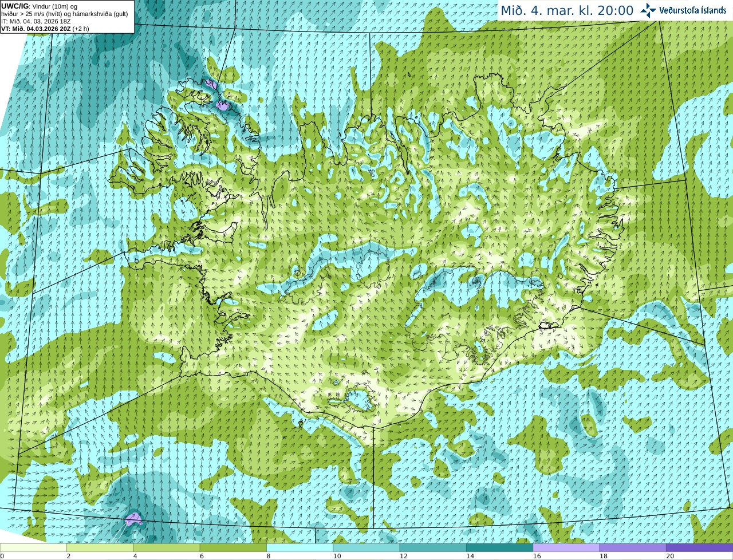Select the 6–8 m/s olive green legend swatch
Image resolution: width=733 pixels, height=560 pixels.
233,547
